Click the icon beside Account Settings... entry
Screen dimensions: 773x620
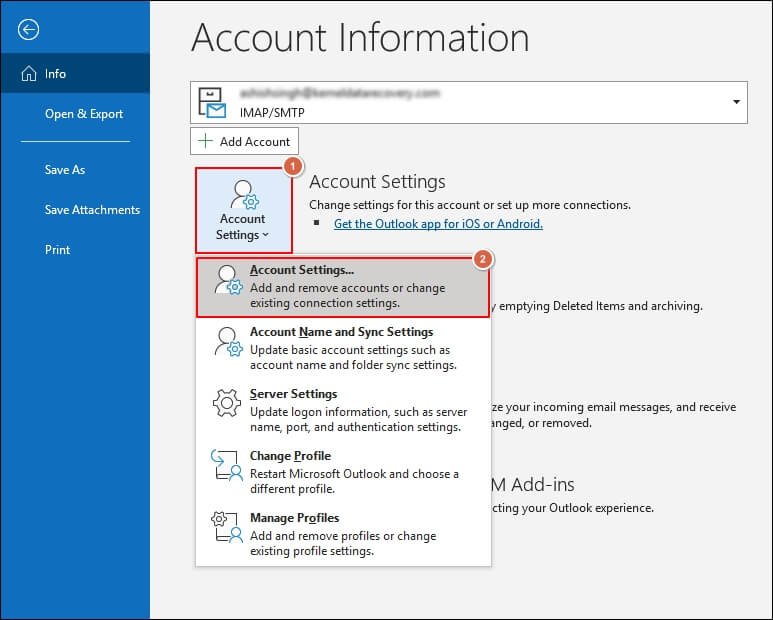point(228,280)
